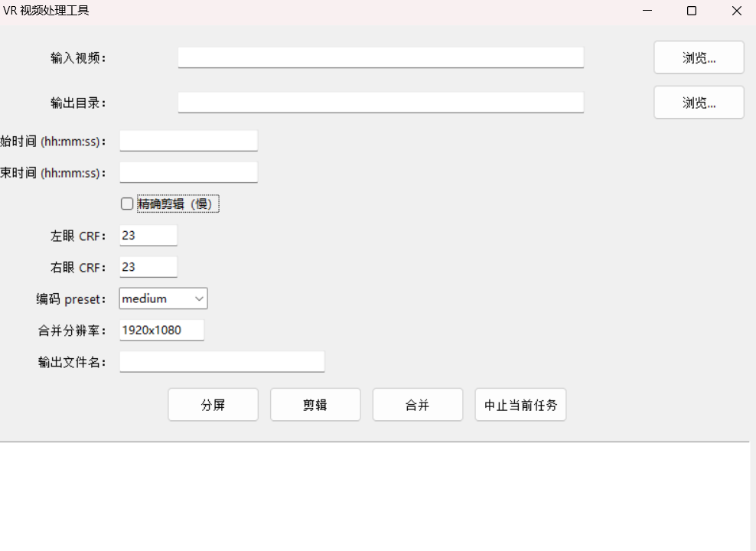Viewport: 756px width, 551px height.
Task: Click the 输入视频 path input field
Action: (x=380, y=57)
